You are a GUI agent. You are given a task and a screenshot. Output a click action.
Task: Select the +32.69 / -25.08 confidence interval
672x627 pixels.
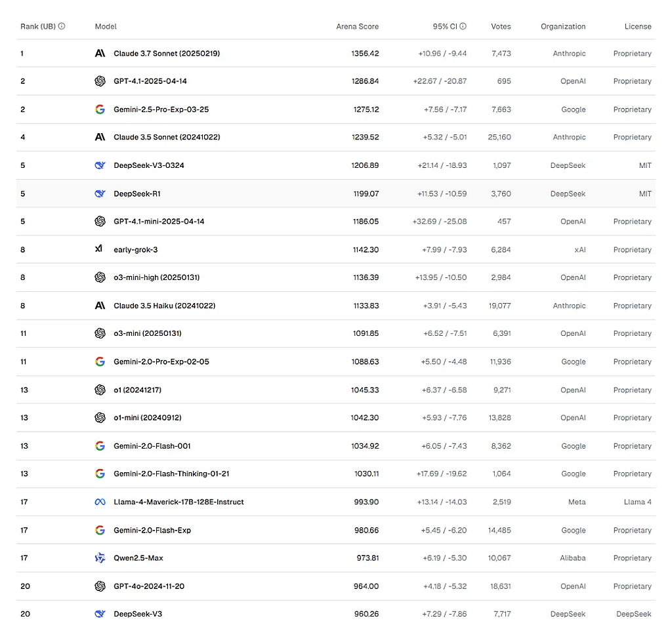tap(440, 222)
